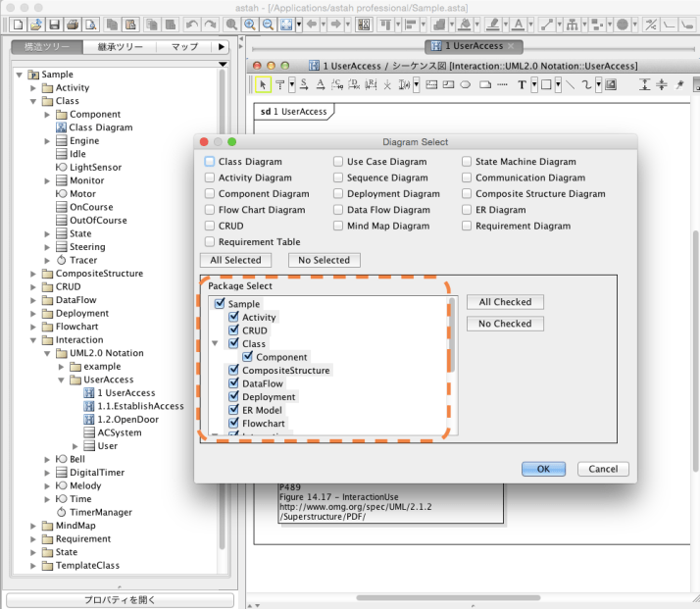Expand the Engine class in tree

46,141
